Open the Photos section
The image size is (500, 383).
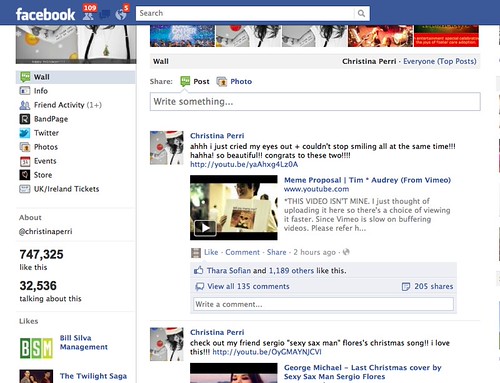pyautogui.click(x=46, y=147)
